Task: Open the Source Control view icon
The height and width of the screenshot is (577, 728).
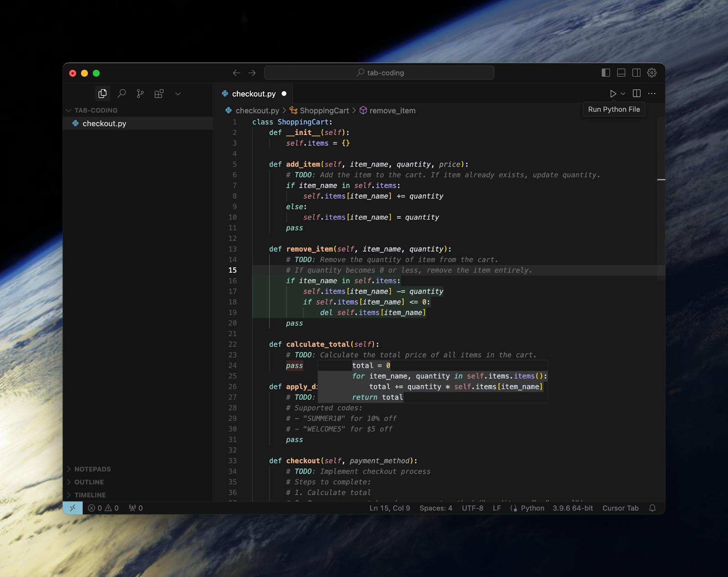Action: click(140, 94)
